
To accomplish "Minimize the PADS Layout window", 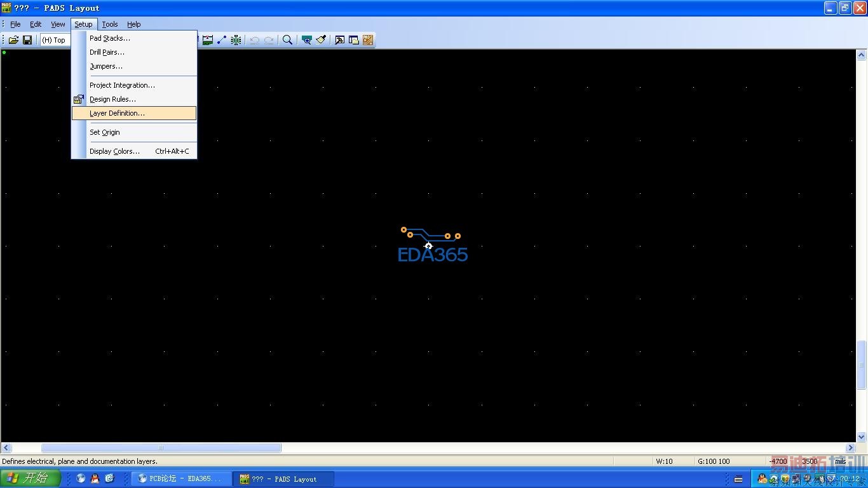I will coord(831,8).
